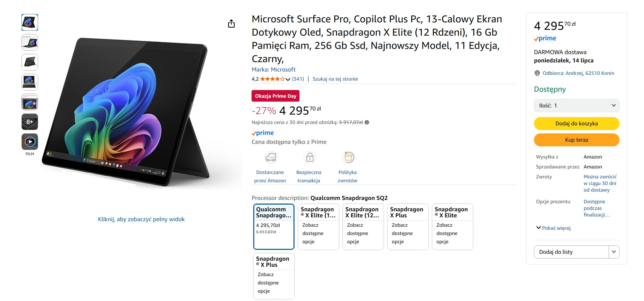Click the play icon on the FILM thumbnail

[x=30, y=141]
